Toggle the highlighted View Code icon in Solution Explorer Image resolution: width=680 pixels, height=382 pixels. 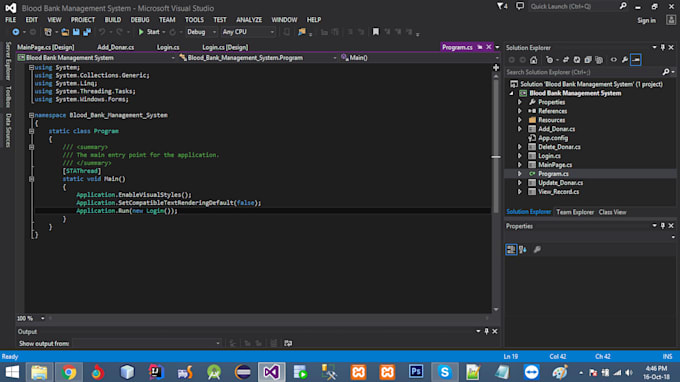pyautogui.click(x=636, y=60)
